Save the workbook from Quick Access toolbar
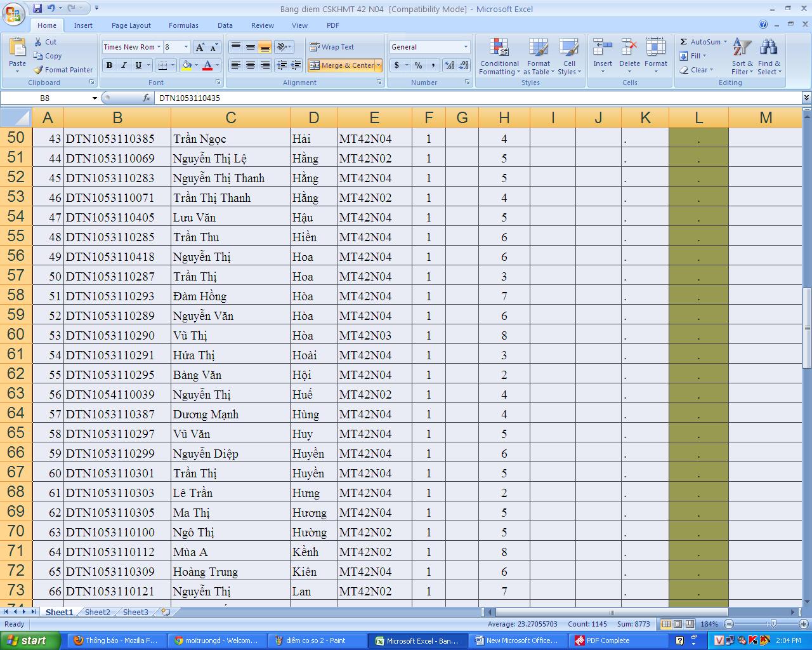The height and width of the screenshot is (650, 812). coord(37,8)
